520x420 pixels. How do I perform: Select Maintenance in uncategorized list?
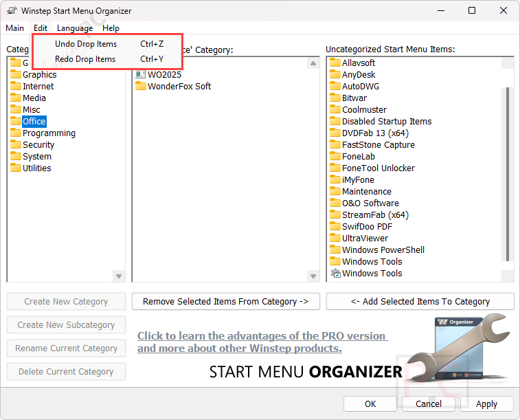coord(366,191)
